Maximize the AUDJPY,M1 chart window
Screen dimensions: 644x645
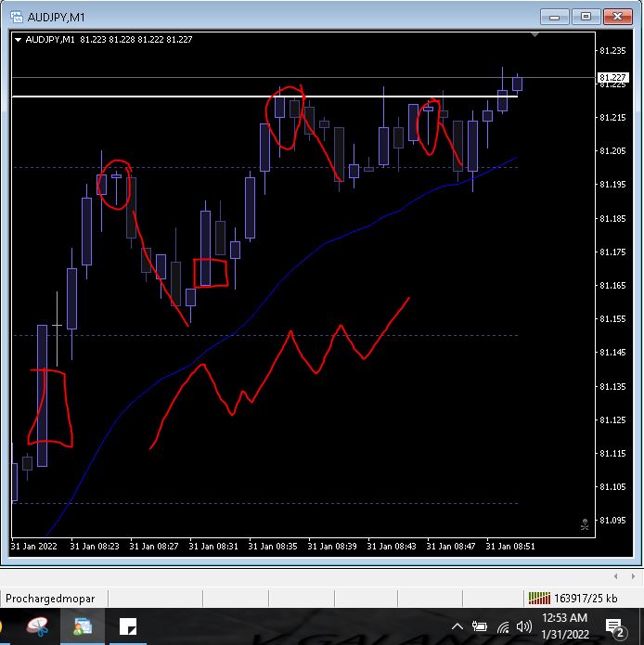[x=586, y=18]
